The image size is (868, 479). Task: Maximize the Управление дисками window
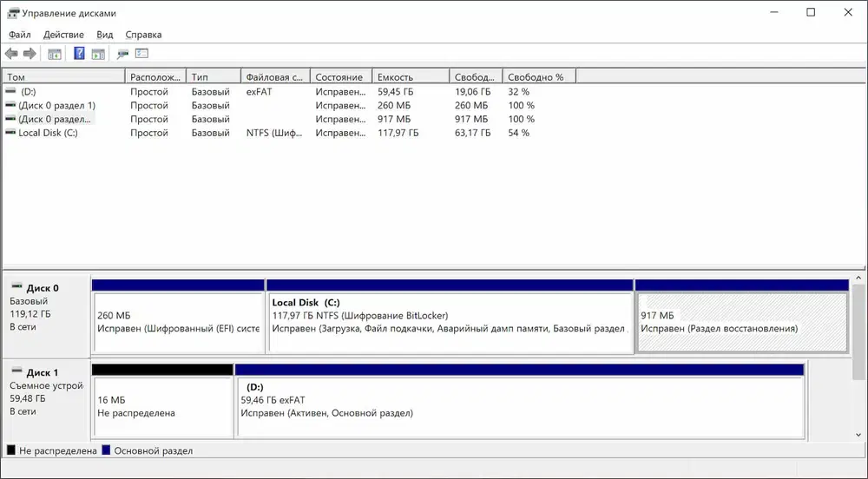(x=811, y=12)
